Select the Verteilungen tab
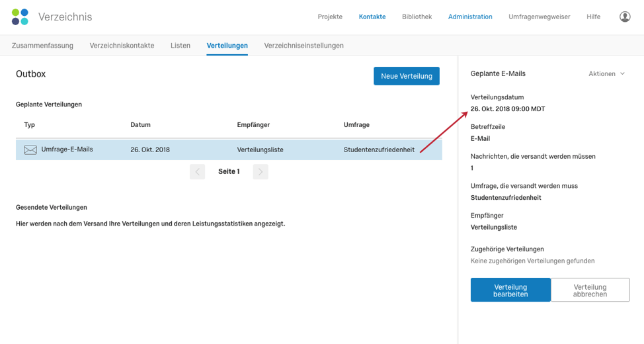The image size is (644, 344). tap(227, 46)
